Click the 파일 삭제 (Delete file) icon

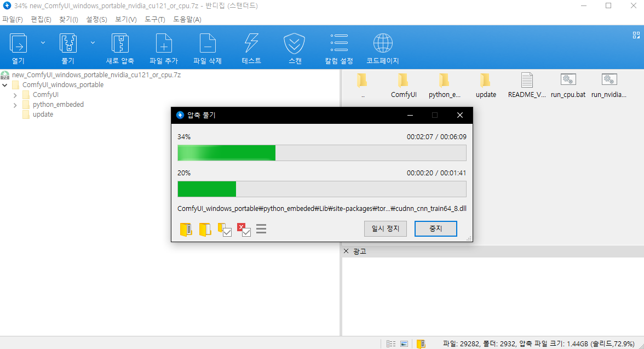pos(208,43)
